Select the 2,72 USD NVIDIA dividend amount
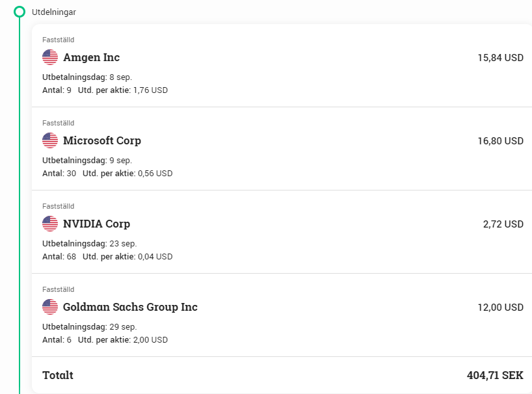532x394 pixels. coord(503,224)
